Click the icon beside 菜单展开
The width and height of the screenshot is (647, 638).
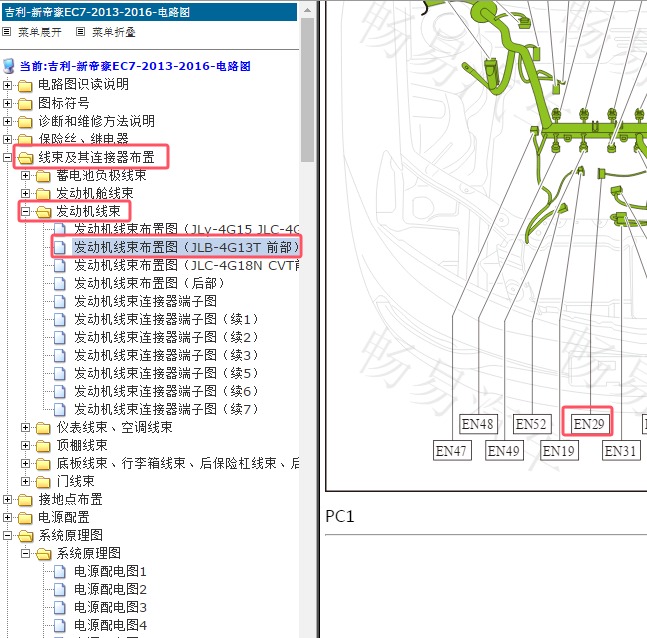tap(7, 32)
